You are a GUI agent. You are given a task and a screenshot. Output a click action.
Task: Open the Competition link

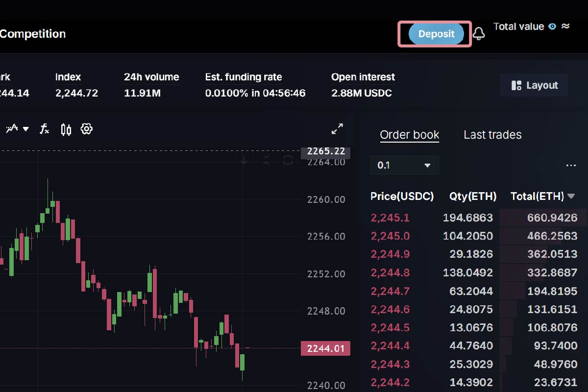pos(32,34)
